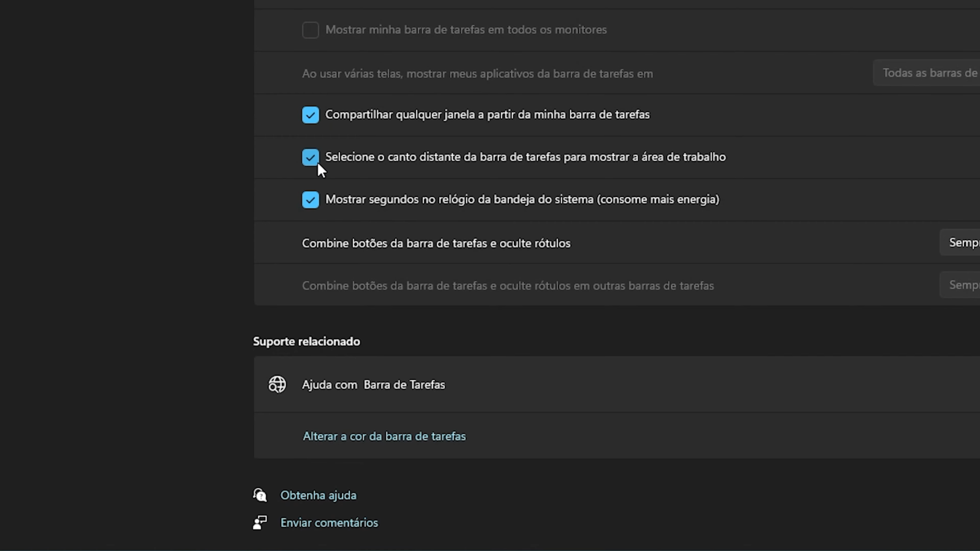The height and width of the screenshot is (551, 980).
Task: Open the Enviar comentários link
Action: (x=330, y=522)
